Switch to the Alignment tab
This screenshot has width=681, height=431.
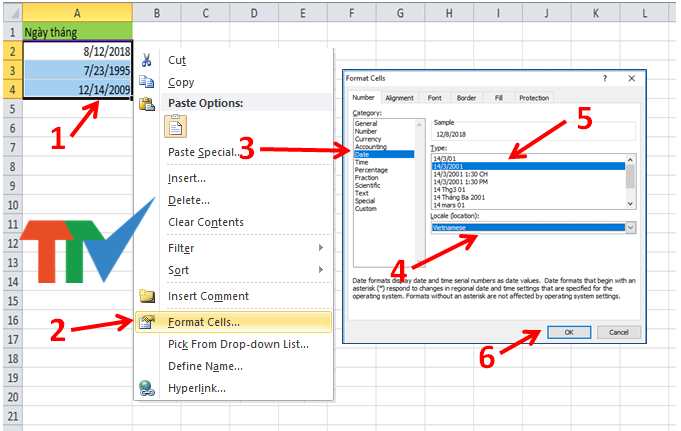399,98
